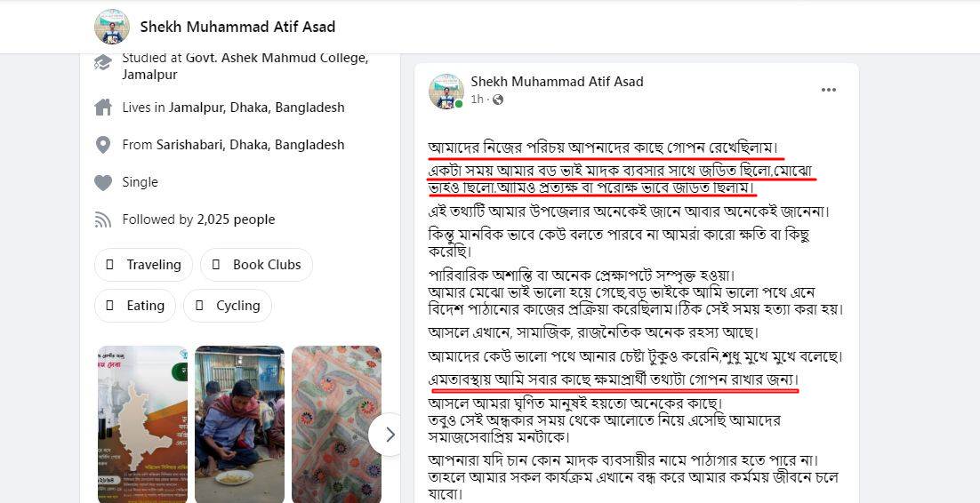
Task: Click the house icon beside Lives in
Action: coord(103,107)
